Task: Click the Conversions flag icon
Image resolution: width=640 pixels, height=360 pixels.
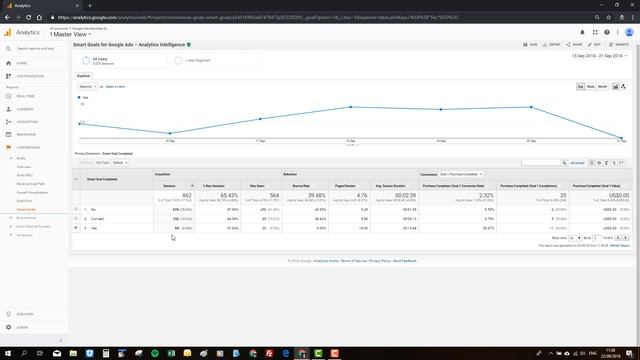Action: [x=9, y=147]
